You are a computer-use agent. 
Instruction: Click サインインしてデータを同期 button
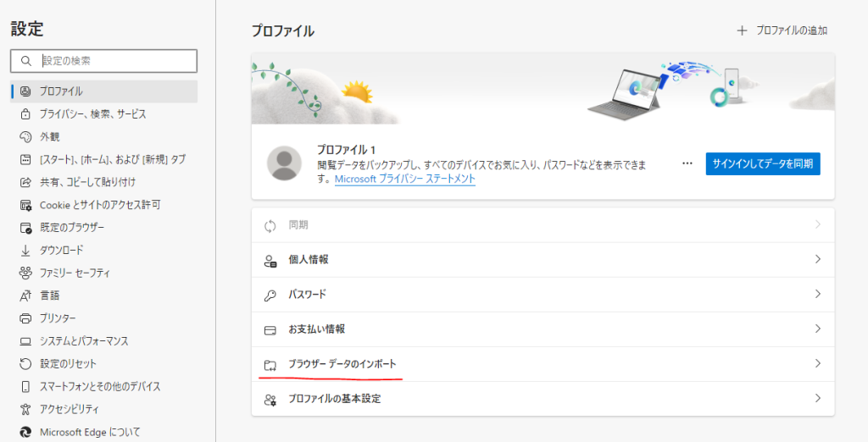(763, 163)
